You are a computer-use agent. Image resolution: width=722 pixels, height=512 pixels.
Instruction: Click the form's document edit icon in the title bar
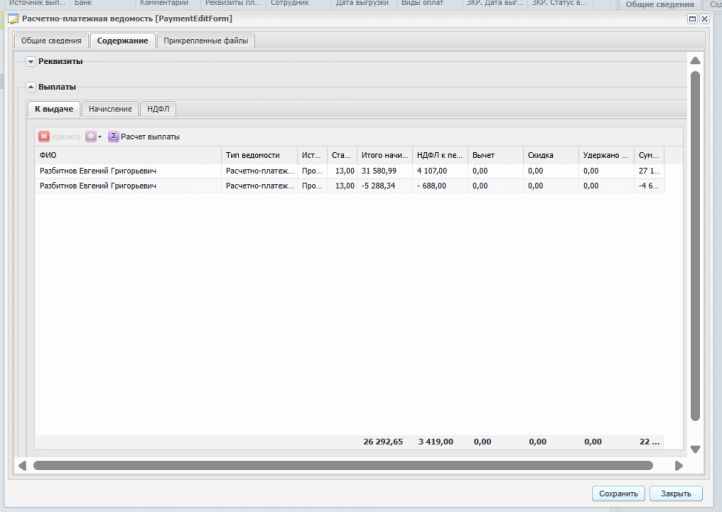coord(14,19)
